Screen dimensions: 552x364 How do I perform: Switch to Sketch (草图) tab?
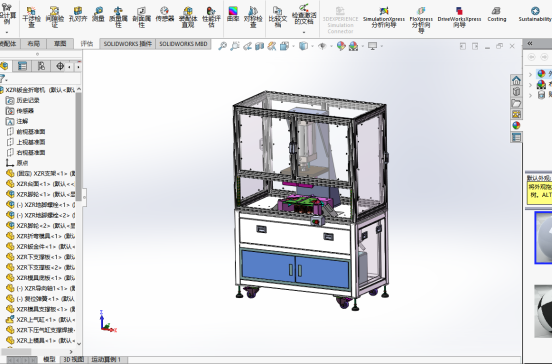pyautogui.click(x=60, y=44)
